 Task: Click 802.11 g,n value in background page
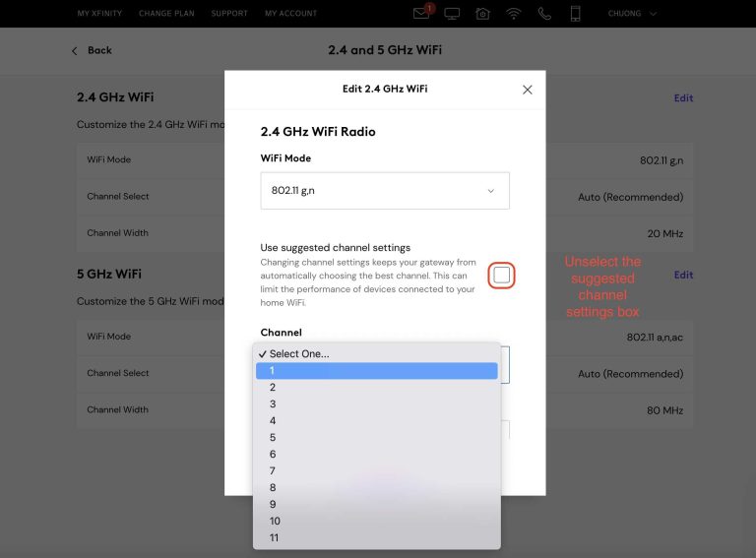[661, 160]
